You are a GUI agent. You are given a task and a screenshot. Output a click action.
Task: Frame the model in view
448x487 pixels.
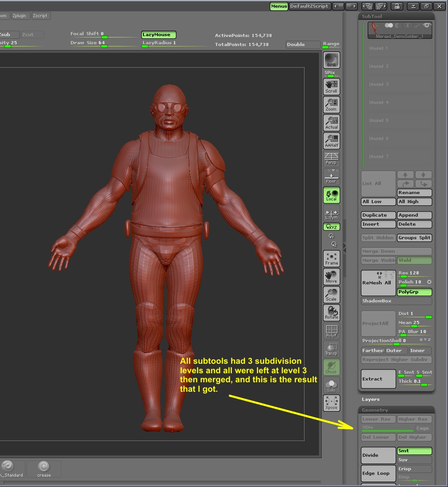pyautogui.click(x=332, y=258)
